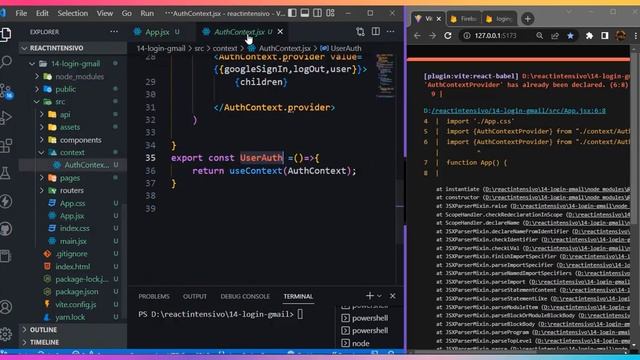Expand the pages folder
The width and height of the screenshot is (640, 360).
pyautogui.click(x=42, y=178)
